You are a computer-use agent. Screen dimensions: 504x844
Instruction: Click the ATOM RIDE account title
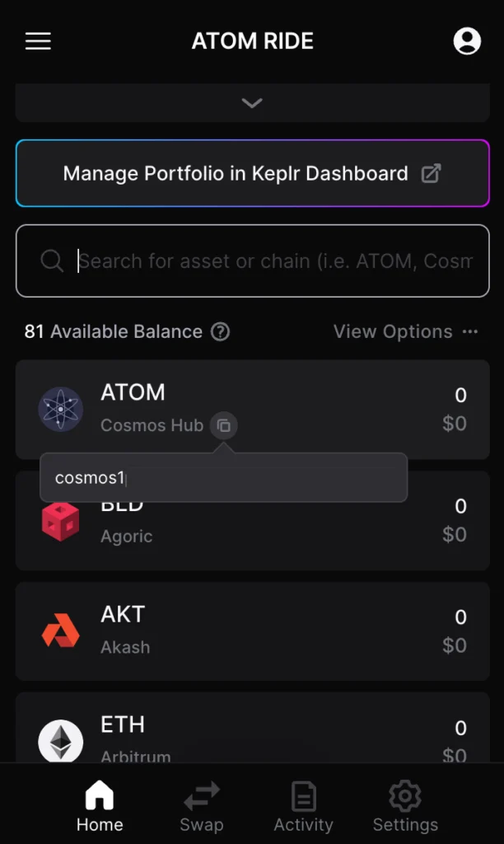click(252, 41)
